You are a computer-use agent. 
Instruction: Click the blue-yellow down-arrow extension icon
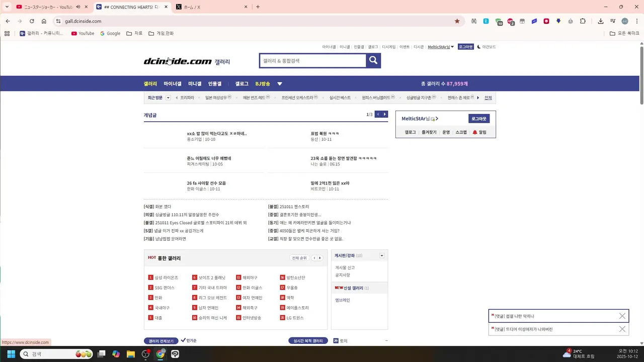click(x=558, y=21)
